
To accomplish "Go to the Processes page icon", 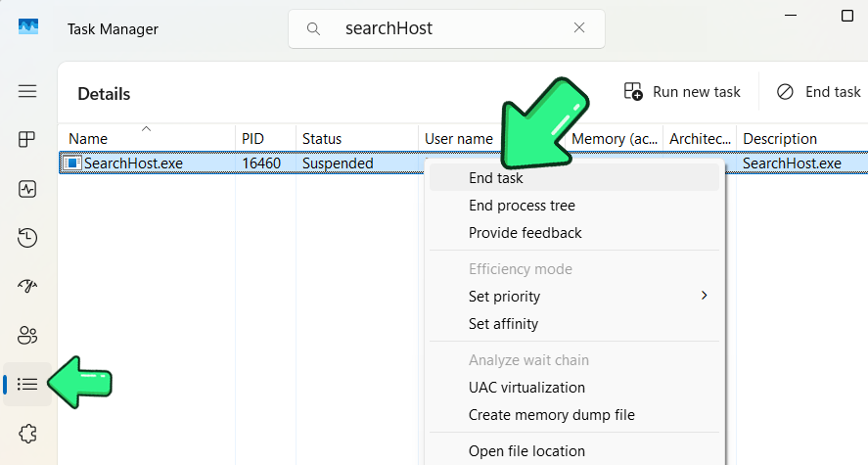I will coord(27,139).
